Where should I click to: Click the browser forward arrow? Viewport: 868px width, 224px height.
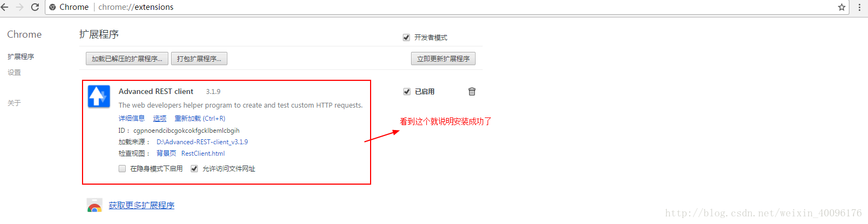point(20,7)
